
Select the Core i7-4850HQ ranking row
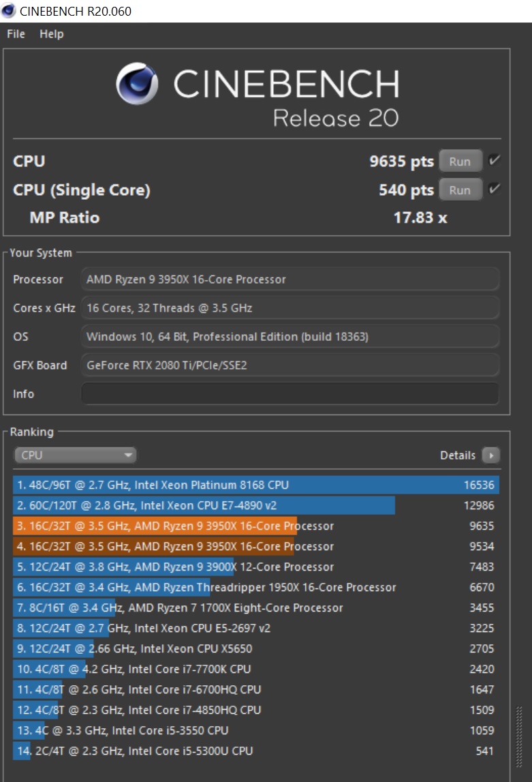tap(256, 710)
